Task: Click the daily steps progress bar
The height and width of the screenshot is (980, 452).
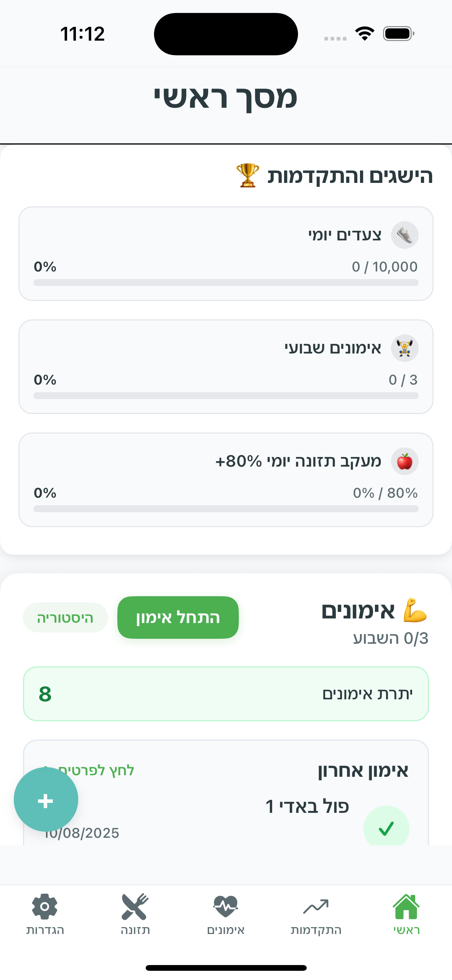Action: coord(226,283)
